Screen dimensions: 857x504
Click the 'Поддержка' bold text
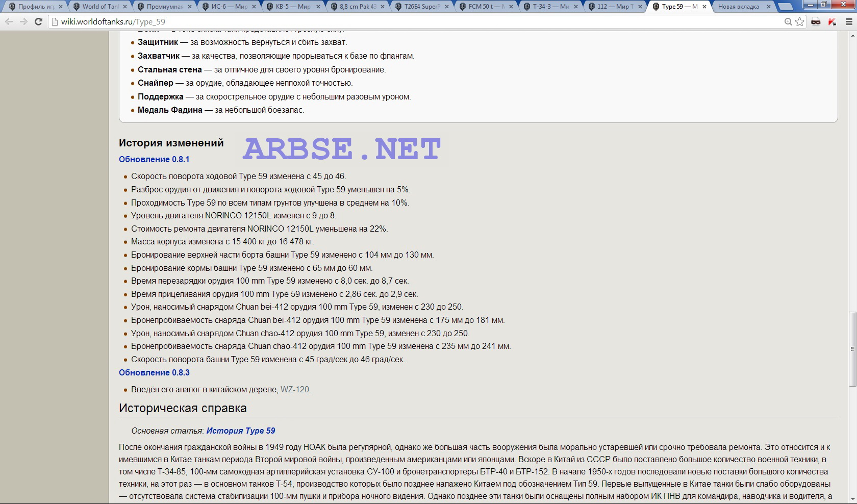click(161, 96)
